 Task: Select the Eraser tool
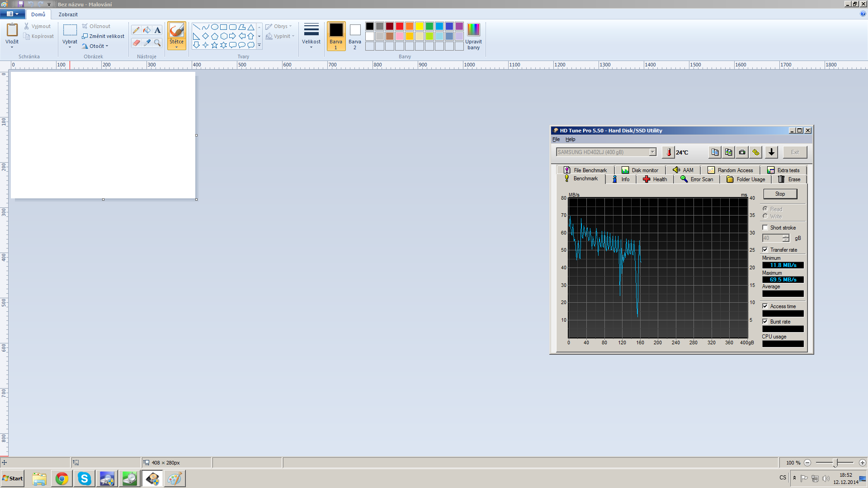tap(136, 43)
